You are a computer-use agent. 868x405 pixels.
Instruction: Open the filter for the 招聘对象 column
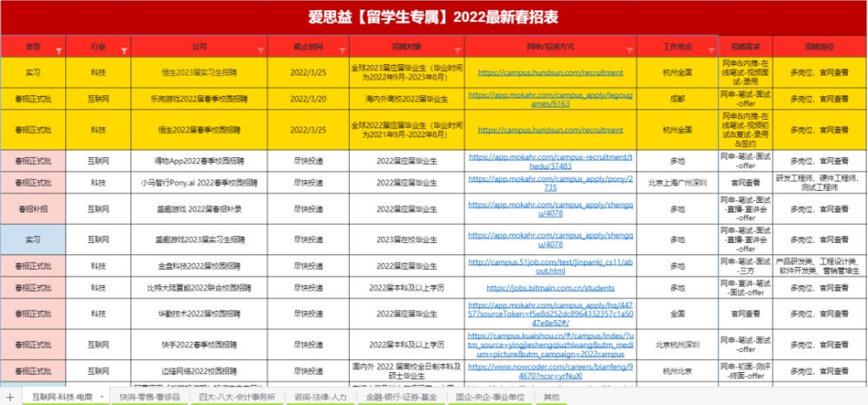click(x=457, y=50)
